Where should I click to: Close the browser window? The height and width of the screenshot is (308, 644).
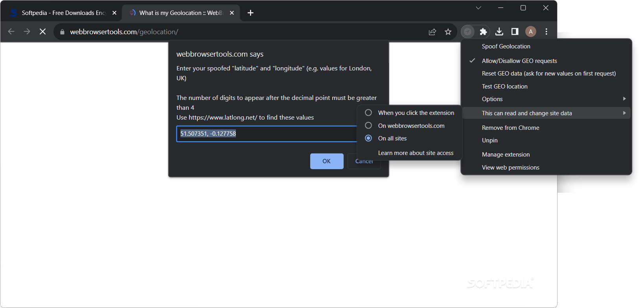[x=546, y=8]
